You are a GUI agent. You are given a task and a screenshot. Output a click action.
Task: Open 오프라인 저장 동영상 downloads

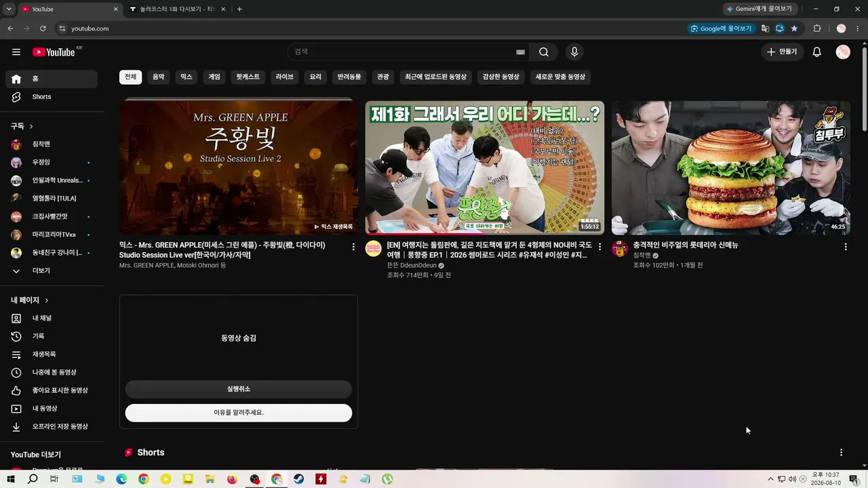pyautogui.click(x=52, y=426)
